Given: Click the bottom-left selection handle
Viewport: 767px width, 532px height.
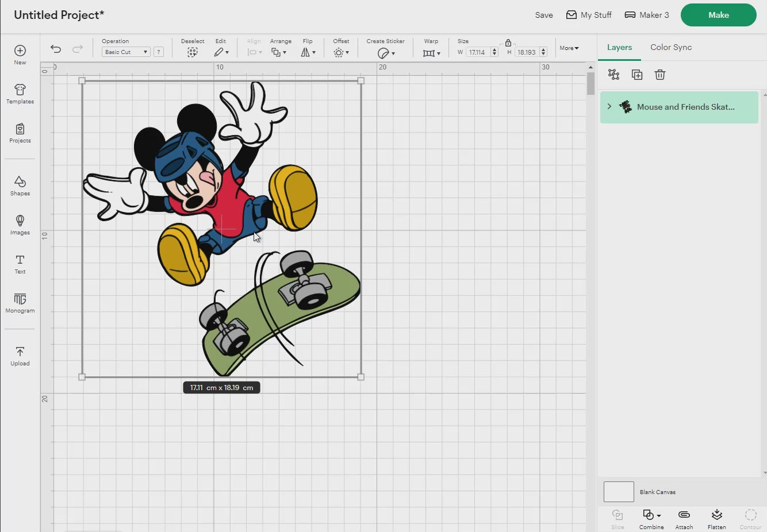Looking at the screenshot, I should click(82, 377).
